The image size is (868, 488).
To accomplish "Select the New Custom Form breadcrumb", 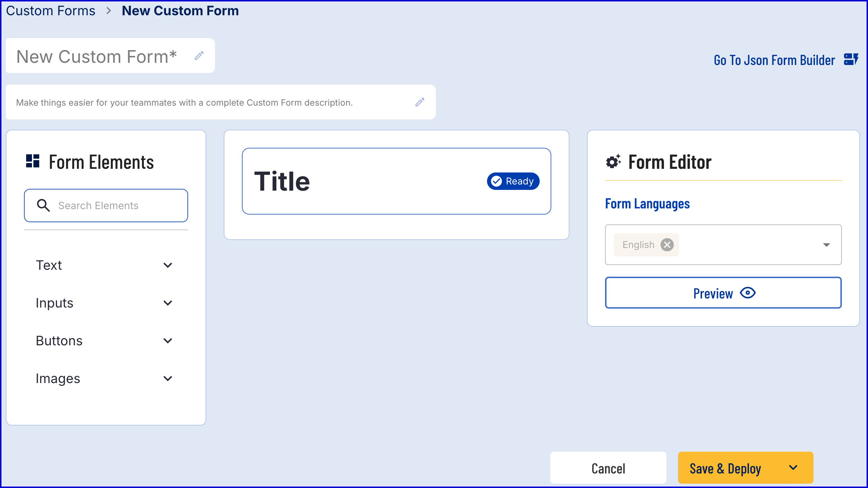I will pos(181,11).
